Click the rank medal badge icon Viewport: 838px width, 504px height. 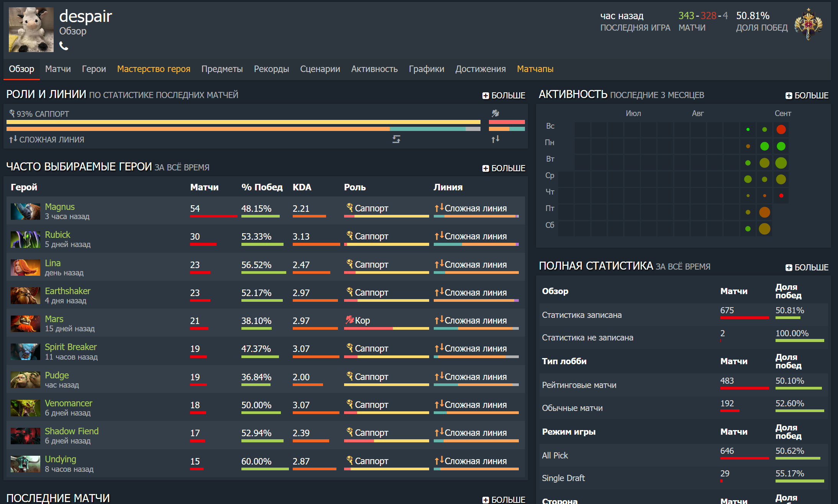point(808,24)
